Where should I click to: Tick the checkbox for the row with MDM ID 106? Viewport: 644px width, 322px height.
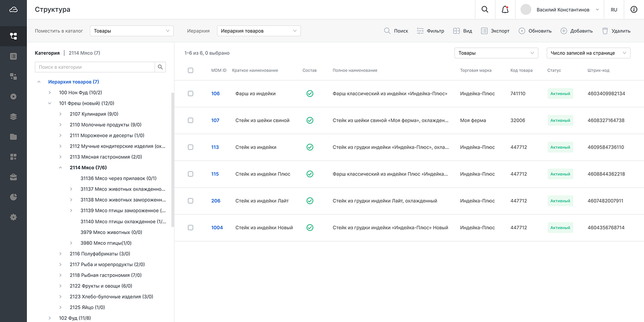click(191, 93)
